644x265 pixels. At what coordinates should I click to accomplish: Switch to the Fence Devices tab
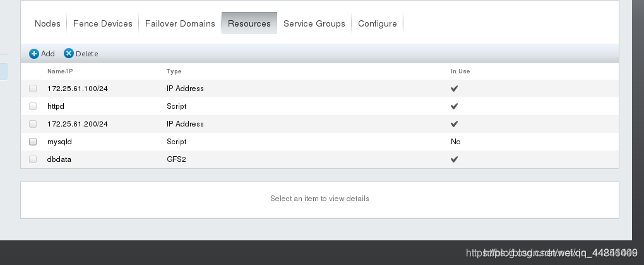103,23
